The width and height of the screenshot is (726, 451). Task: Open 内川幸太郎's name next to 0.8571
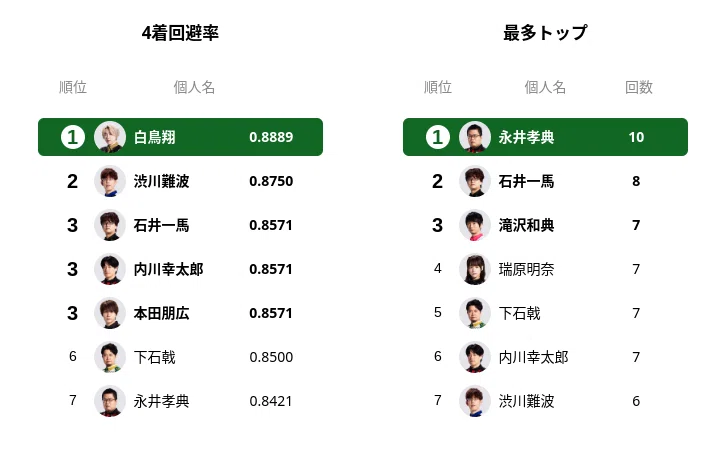[168, 269]
